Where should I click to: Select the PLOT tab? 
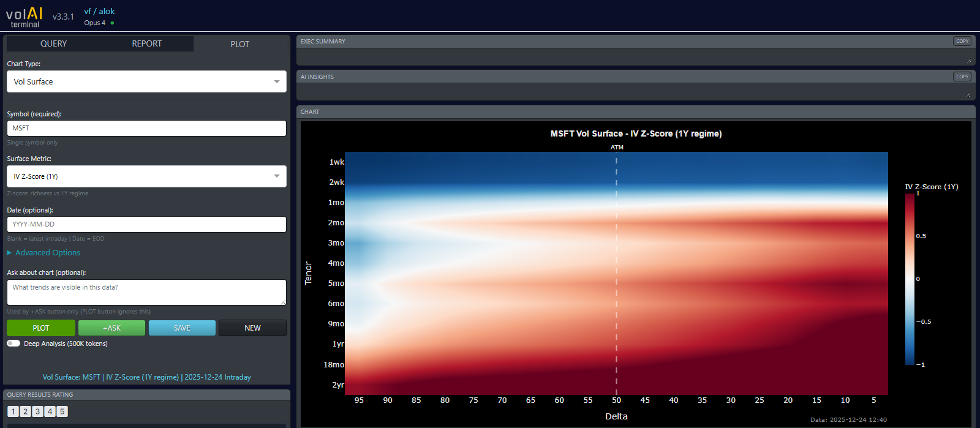(240, 44)
